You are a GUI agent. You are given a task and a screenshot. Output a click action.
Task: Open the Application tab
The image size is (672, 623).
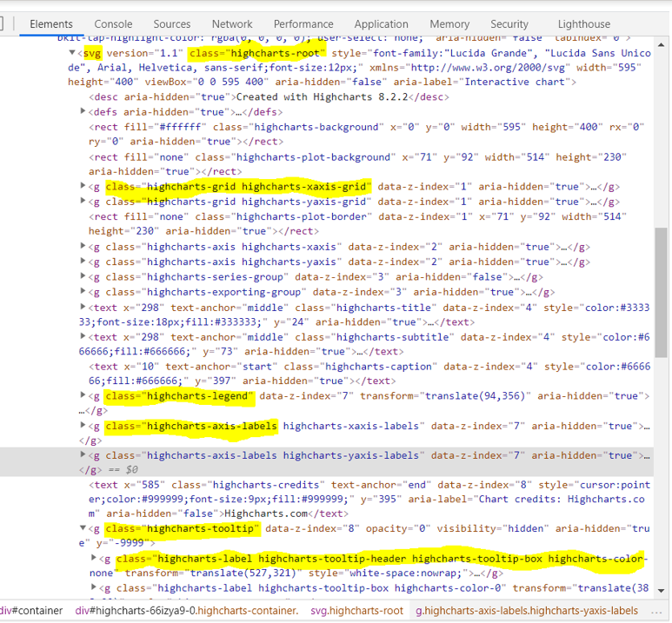tap(381, 24)
